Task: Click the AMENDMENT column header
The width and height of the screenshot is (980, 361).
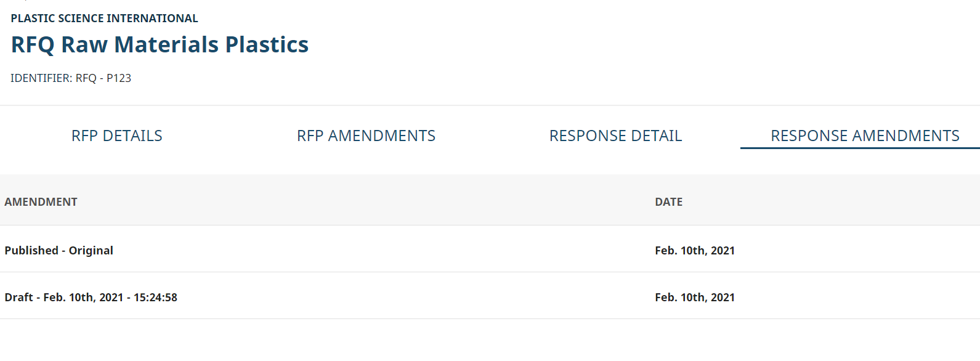Action: pyautogui.click(x=41, y=202)
